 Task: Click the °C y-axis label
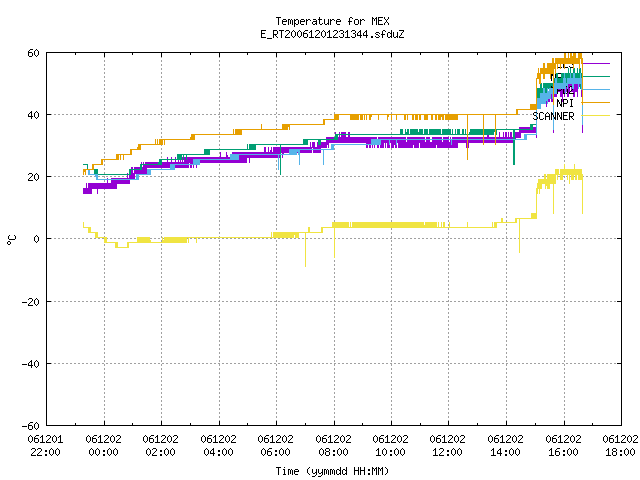coord(11,240)
